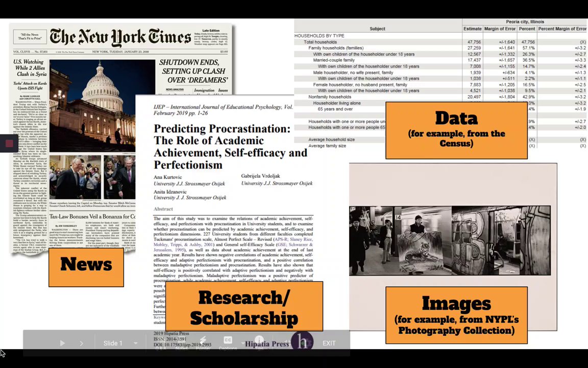Go to next slide with the right chevron
The width and height of the screenshot is (588, 368).
tap(81, 343)
